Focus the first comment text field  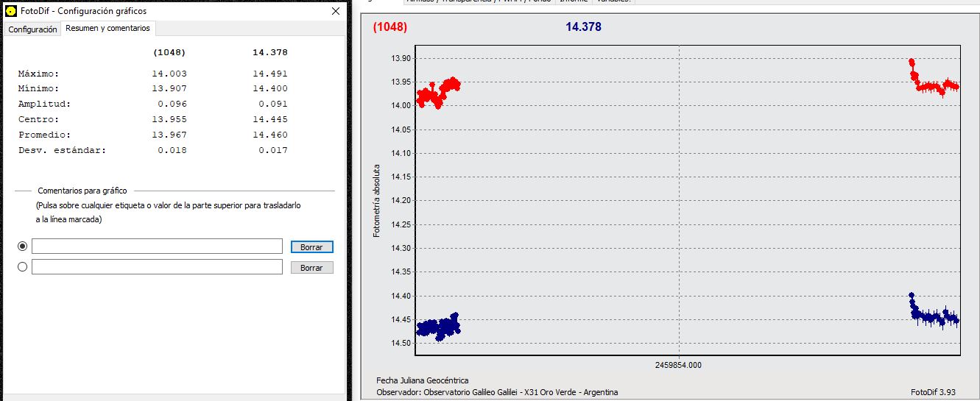pyautogui.click(x=157, y=246)
